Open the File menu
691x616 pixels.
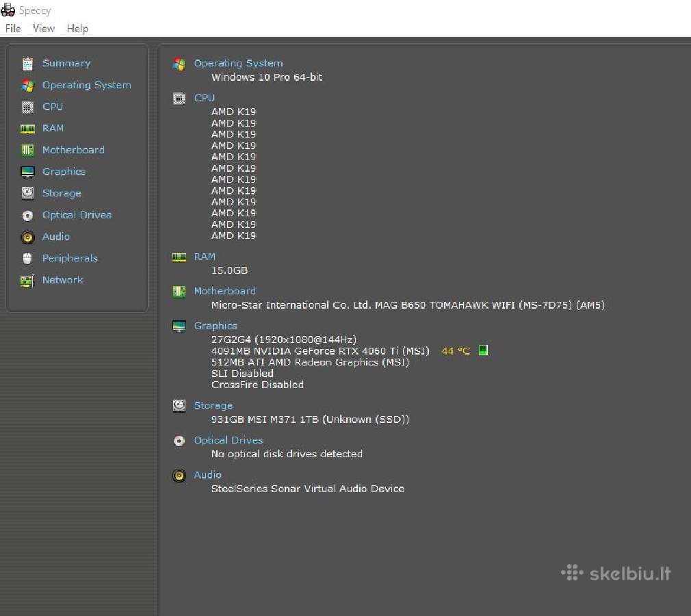coord(13,29)
